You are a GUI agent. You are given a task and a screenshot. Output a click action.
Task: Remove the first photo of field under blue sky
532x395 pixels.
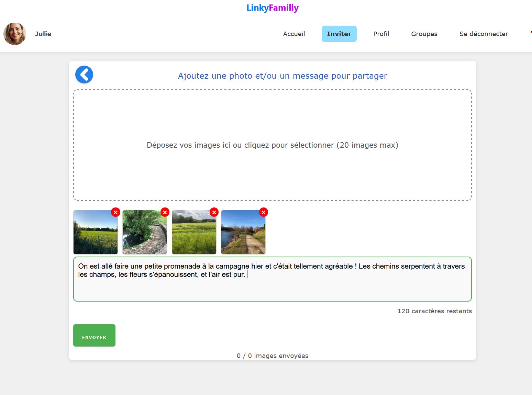click(x=115, y=212)
